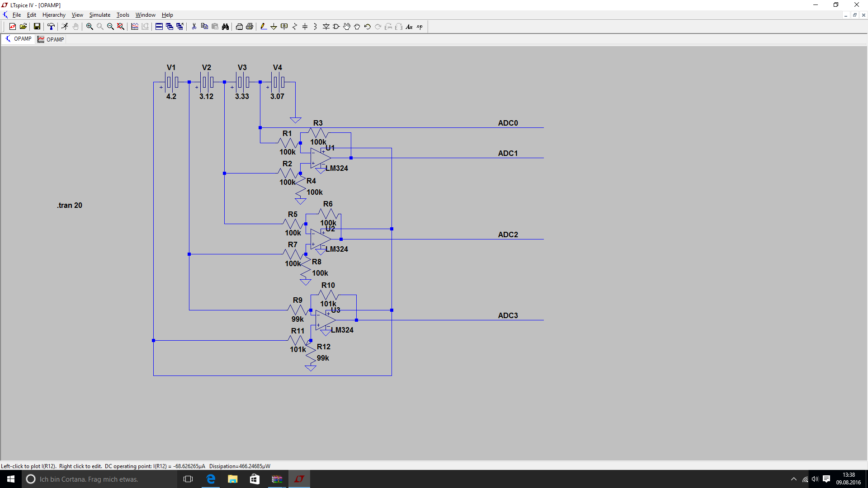868x488 pixels.
Task: Place a Ground symbol
Action: pyautogui.click(x=274, y=27)
